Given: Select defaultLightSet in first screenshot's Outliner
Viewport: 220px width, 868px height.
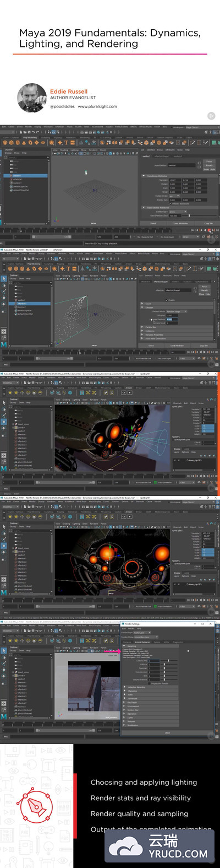Looking at the screenshot, I should click(20, 186).
